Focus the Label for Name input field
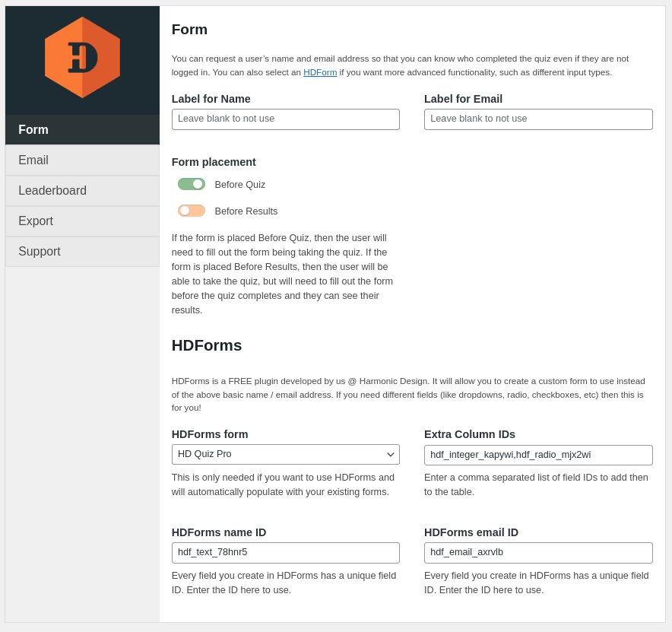Image resolution: width=672 pixels, height=632 pixels. pyautogui.click(x=285, y=119)
